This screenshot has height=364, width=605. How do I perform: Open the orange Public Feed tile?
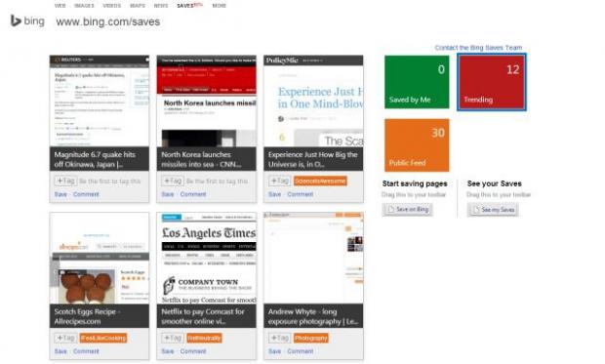tap(417, 145)
